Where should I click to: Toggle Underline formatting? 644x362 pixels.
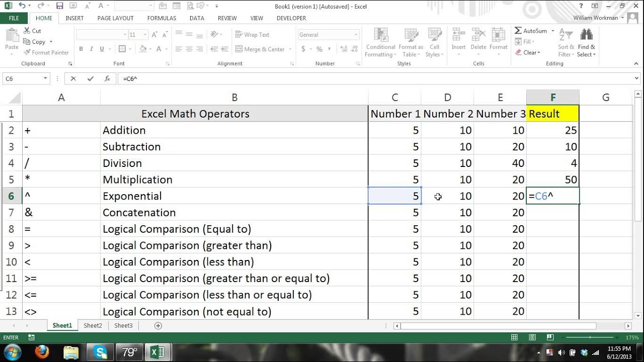coord(102,49)
